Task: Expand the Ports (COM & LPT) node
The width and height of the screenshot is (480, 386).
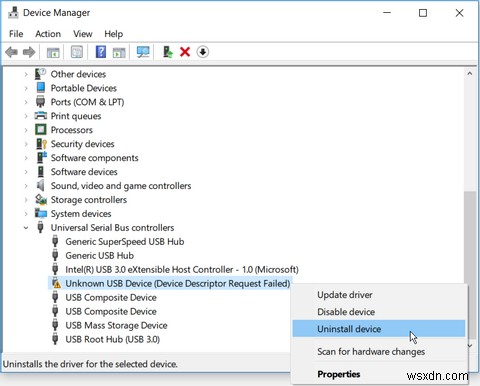Action: pyautogui.click(x=26, y=102)
